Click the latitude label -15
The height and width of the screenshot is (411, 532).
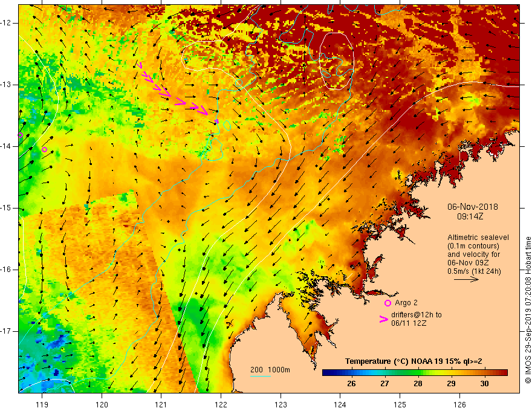click(6, 208)
